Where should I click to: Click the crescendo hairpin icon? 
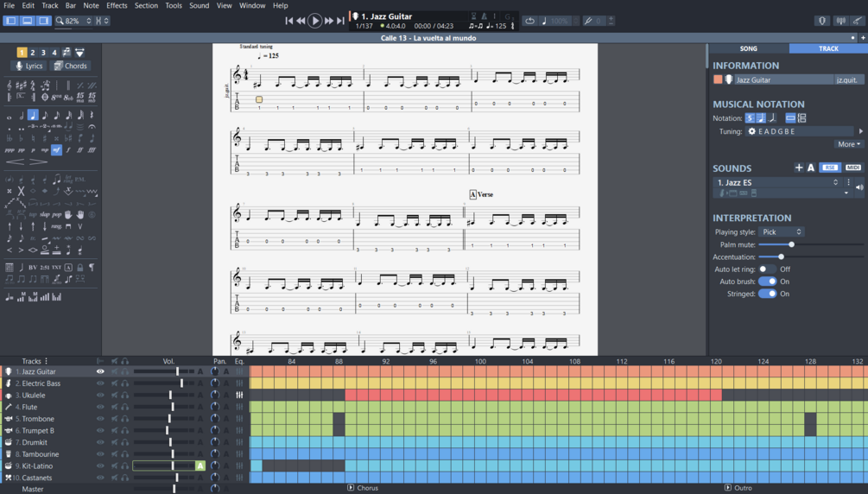(15, 161)
